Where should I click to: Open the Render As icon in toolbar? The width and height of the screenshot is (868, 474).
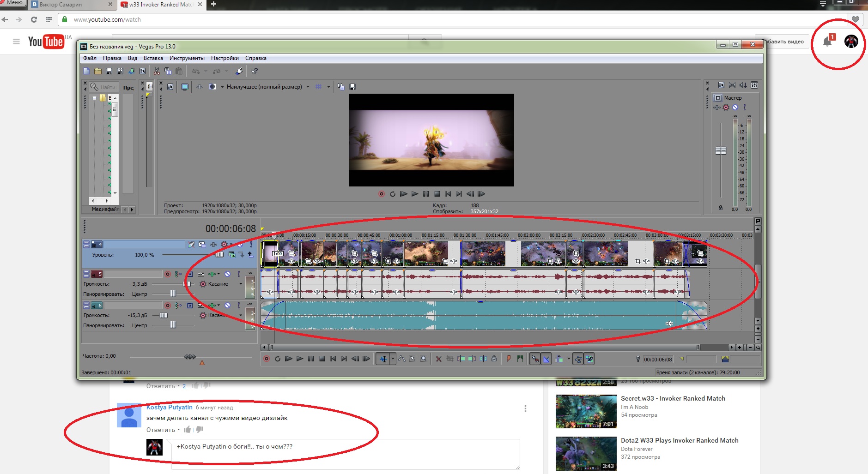131,71
